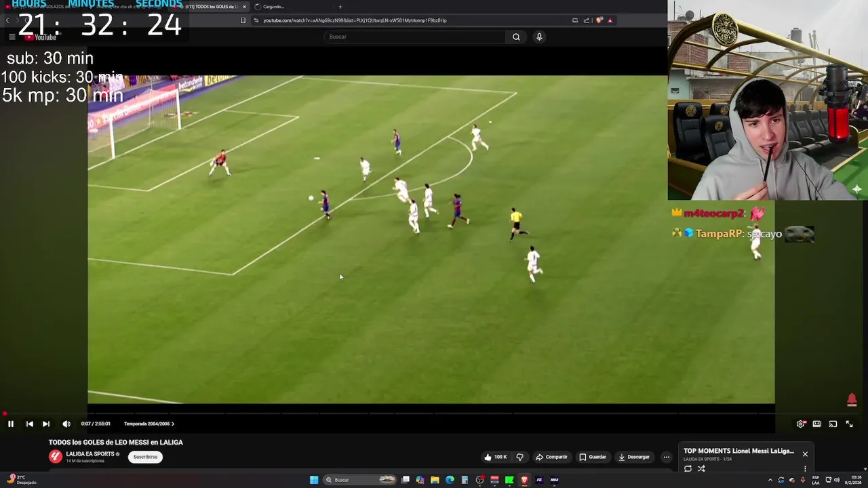
Task: Toggle playlist shuffle
Action: click(701, 468)
